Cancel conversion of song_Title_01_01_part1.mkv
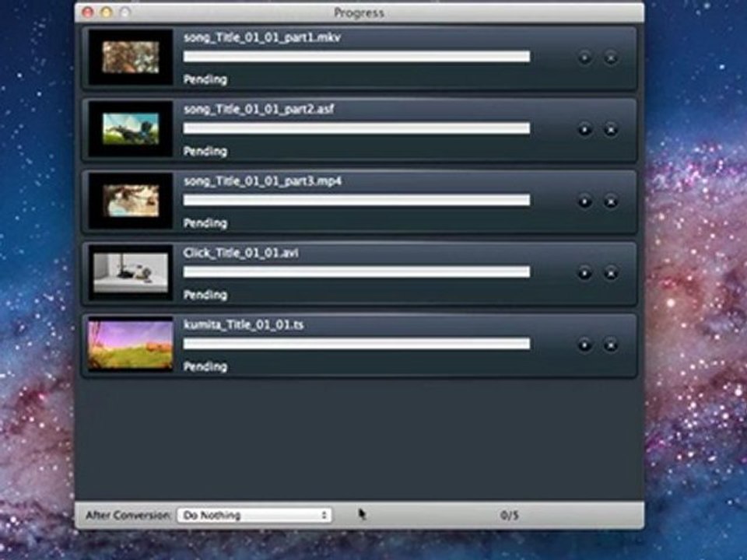The width and height of the screenshot is (747, 560). coord(610,58)
